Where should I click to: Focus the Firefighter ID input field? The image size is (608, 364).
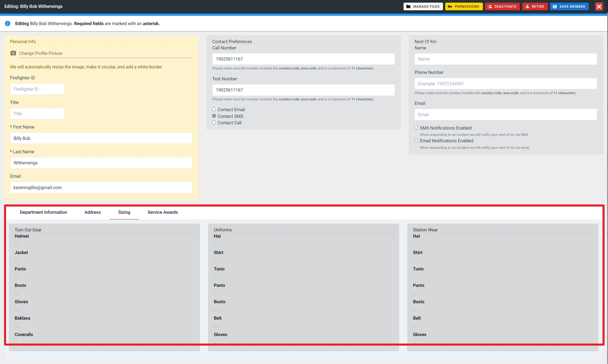[x=37, y=89]
